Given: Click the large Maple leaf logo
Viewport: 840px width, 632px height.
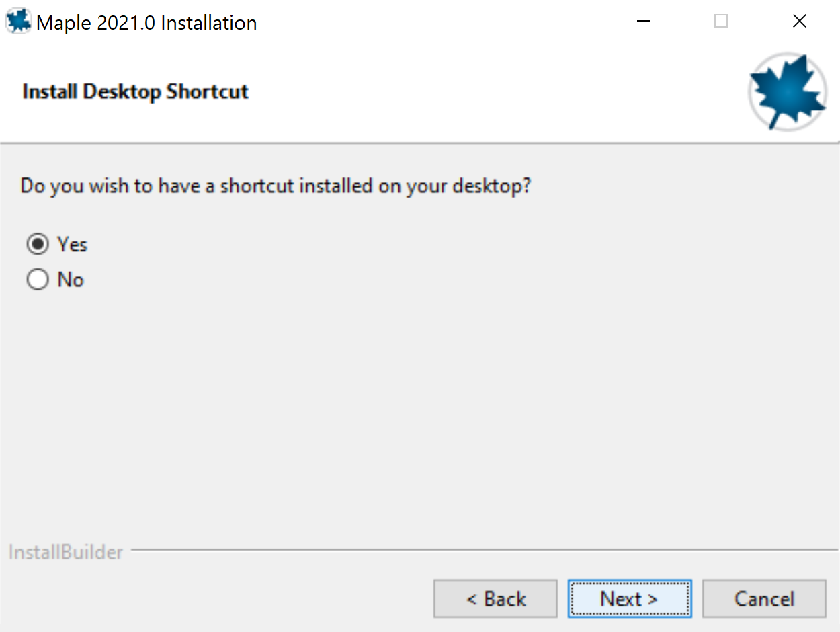Looking at the screenshot, I should [x=787, y=91].
